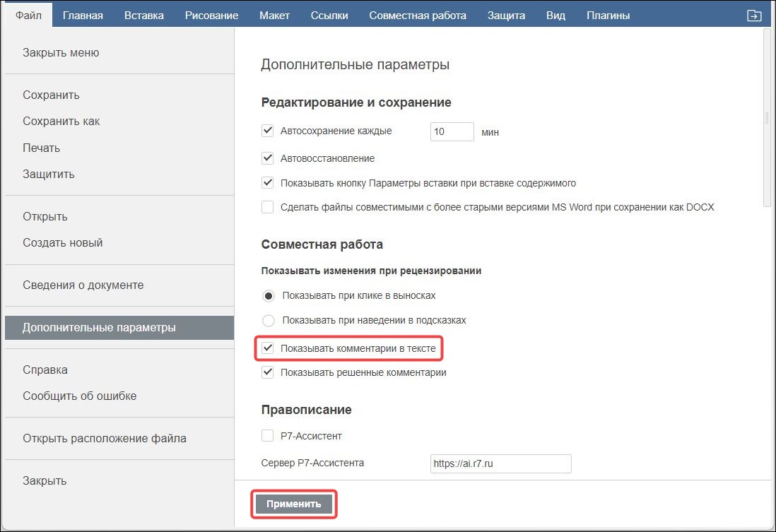Click the Применить button
776x532 pixels.
[x=293, y=504]
